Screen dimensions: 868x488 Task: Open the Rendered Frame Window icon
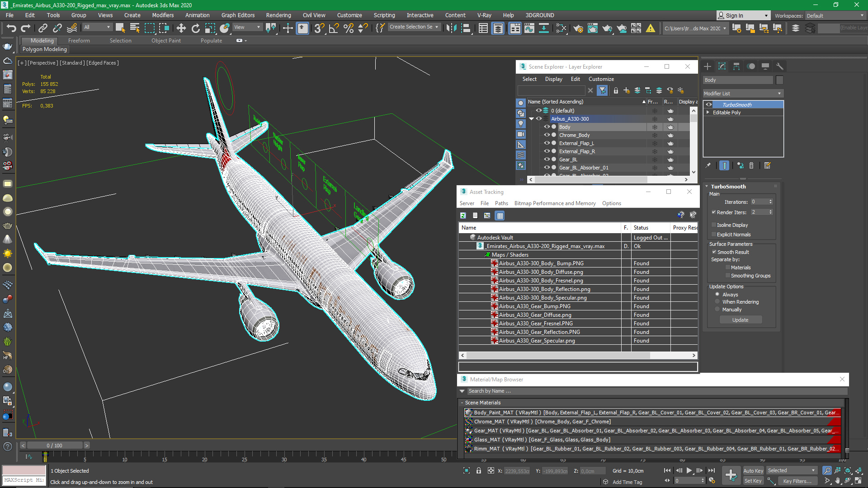click(x=593, y=28)
